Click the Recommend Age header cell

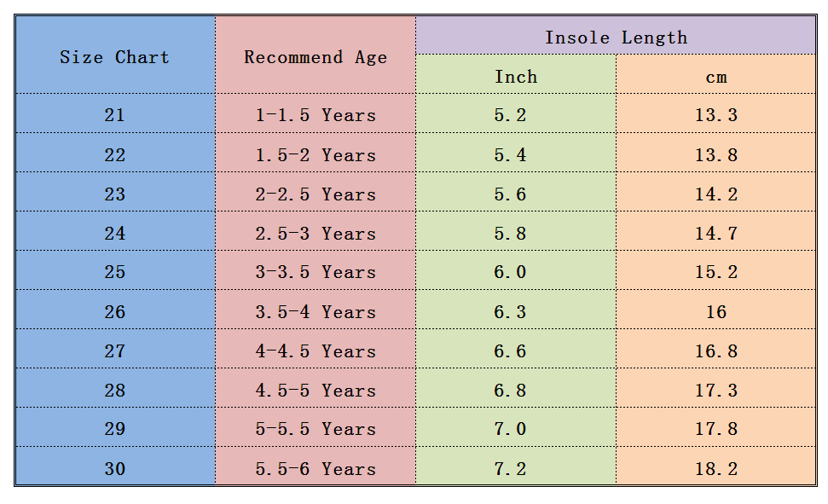[316, 57]
